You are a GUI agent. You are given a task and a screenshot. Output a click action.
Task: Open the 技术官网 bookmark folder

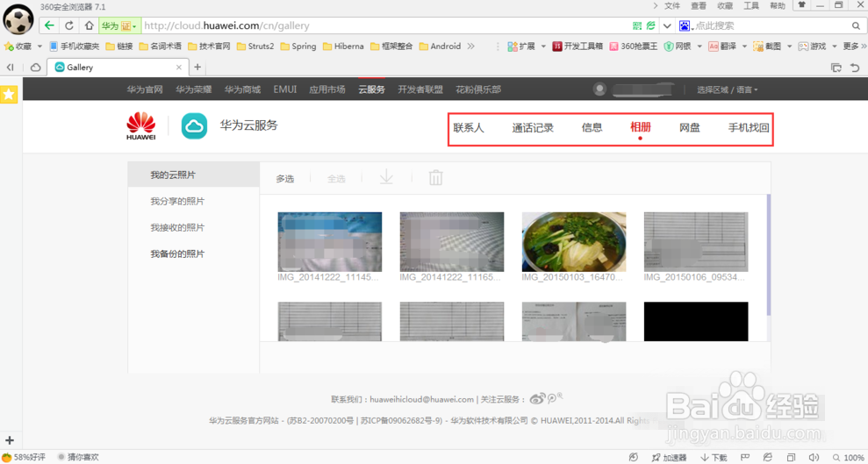point(209,46)
